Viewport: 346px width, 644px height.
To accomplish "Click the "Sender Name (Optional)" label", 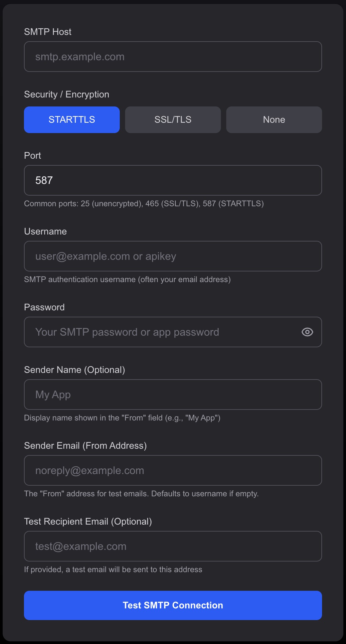I will pos(75,370).
